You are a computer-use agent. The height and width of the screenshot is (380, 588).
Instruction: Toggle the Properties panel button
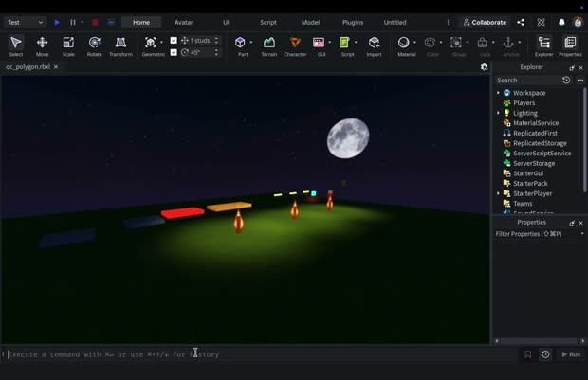click(570, 46)
